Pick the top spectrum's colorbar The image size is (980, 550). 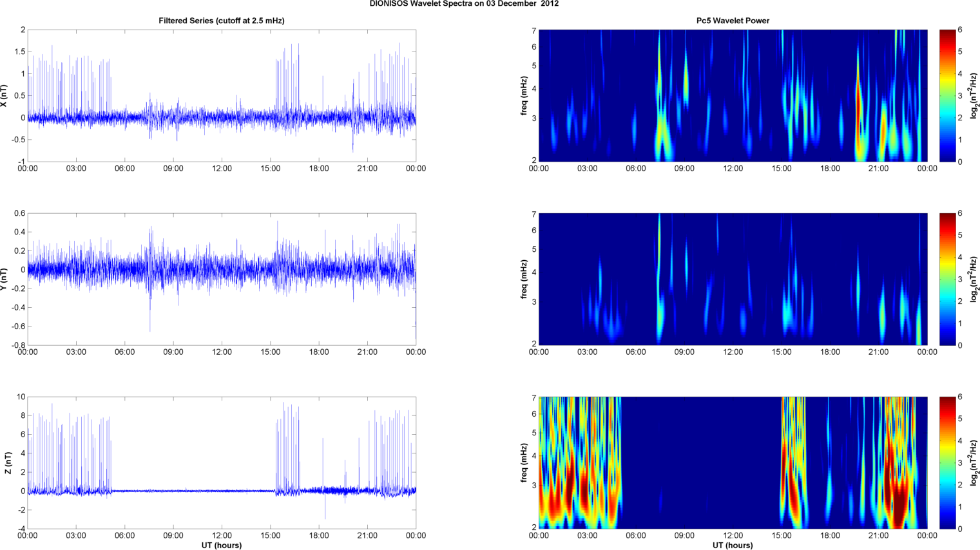coord(947,95)
